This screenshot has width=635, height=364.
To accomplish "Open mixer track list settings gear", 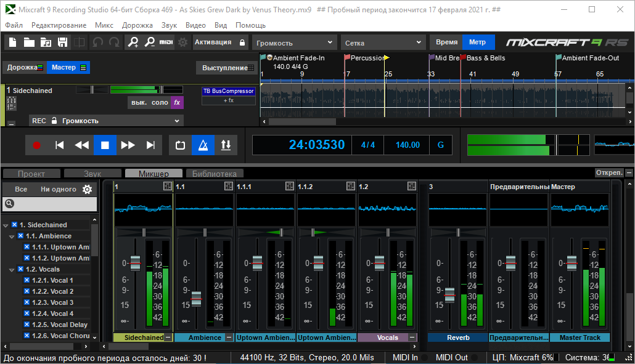I will pyautogui.click(x=88, y=190).
